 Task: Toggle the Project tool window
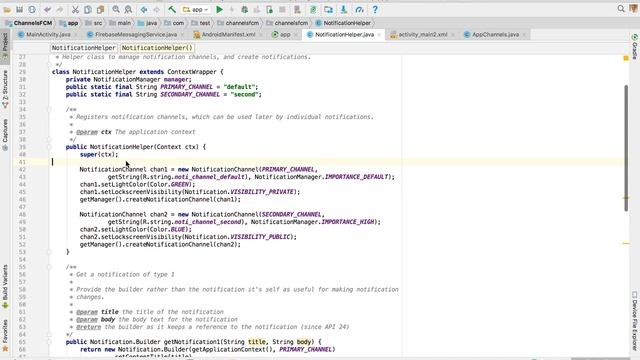(5, 46)
